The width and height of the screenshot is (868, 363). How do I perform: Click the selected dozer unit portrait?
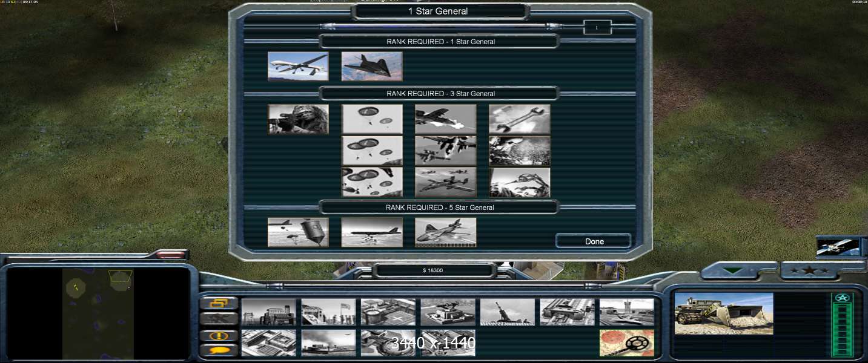[x=724, y=314]
